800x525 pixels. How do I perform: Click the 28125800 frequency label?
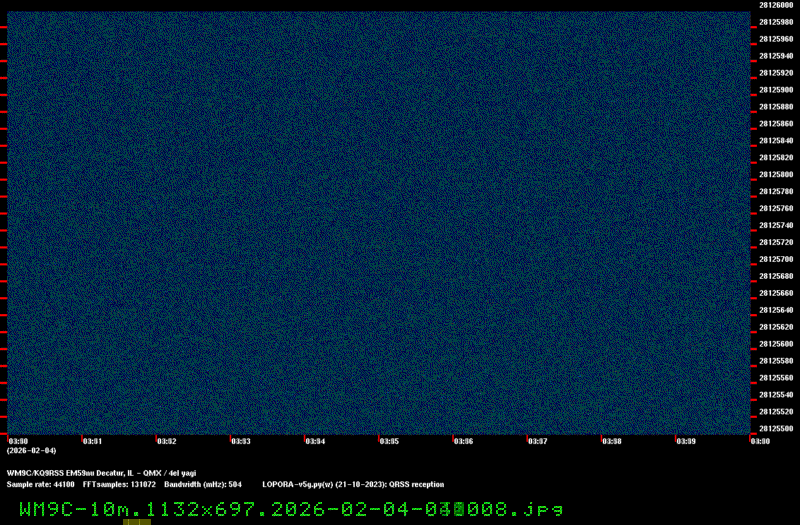click(x=776, y=174)
